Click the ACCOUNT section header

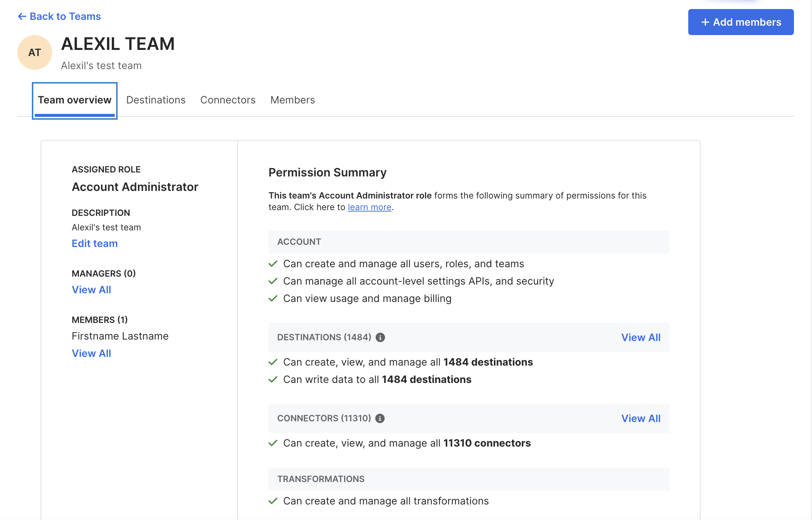click(469, 242)
